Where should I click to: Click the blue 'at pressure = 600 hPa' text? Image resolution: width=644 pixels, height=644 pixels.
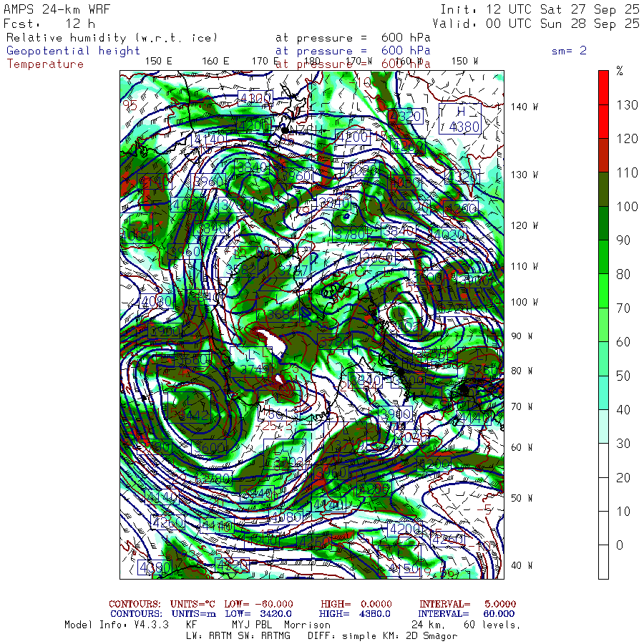[x=353, y=51]
